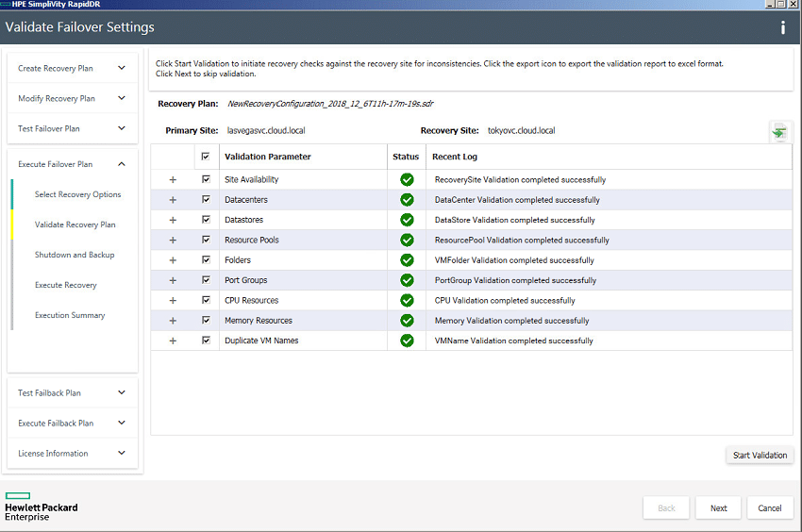
Task: Click recovery site tokyovc.cloud.local
Action: tap(521, 130)
